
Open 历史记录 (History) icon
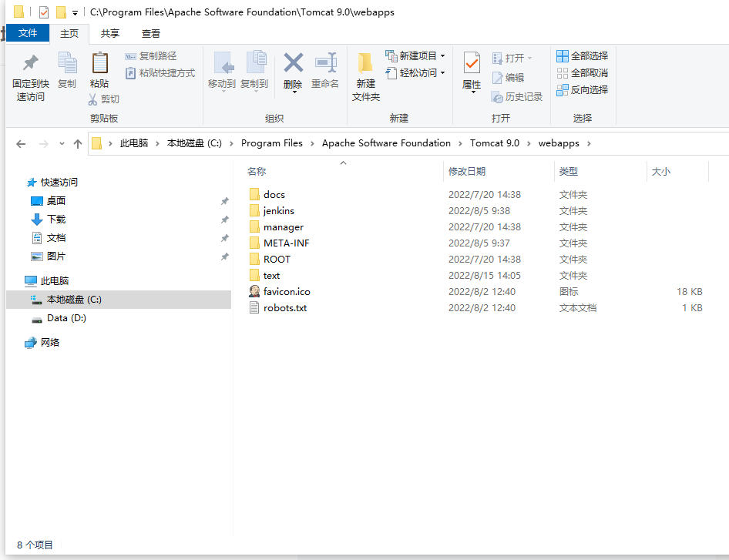[x=498, y=96]
